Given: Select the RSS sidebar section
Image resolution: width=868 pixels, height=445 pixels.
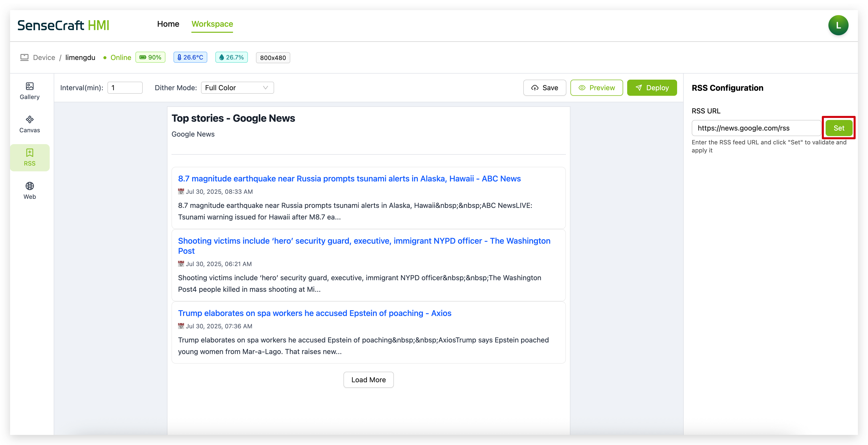Looking at the screenshot, I should click(x=30, y=158).
